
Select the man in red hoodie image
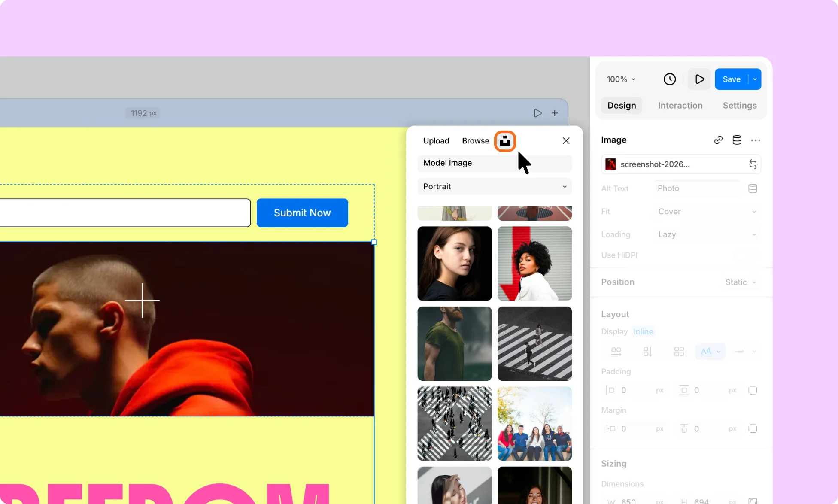click(x=187, y=329)
